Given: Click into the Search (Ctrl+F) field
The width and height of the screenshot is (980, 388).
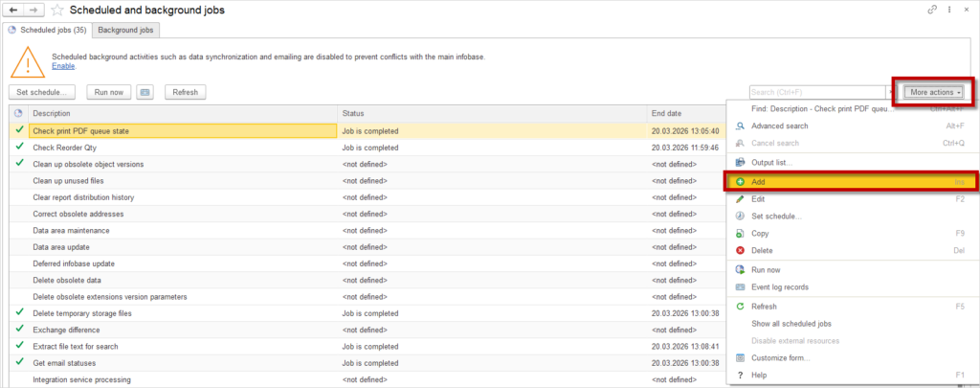Looking at the screenshot, I should (815, 92).
